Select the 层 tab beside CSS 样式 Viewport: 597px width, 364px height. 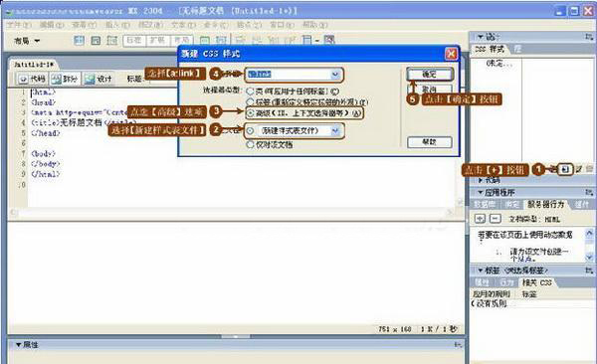coord(516,49)
